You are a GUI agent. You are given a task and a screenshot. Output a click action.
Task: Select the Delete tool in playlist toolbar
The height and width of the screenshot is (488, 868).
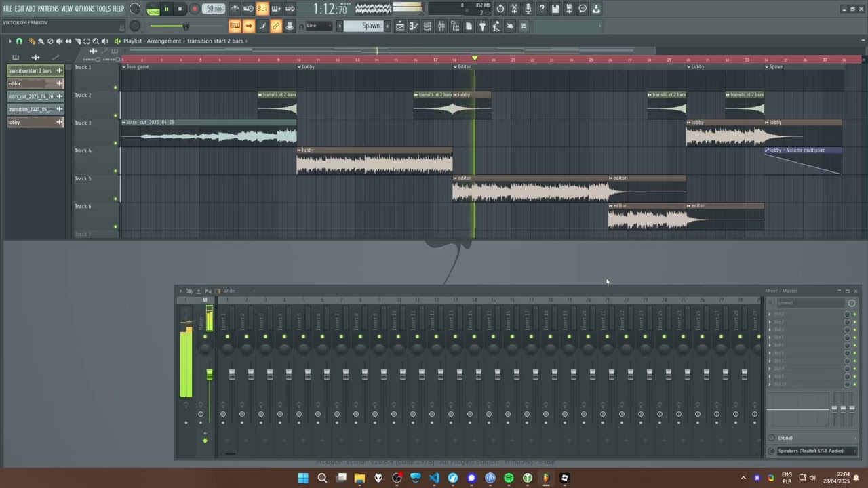50,41
